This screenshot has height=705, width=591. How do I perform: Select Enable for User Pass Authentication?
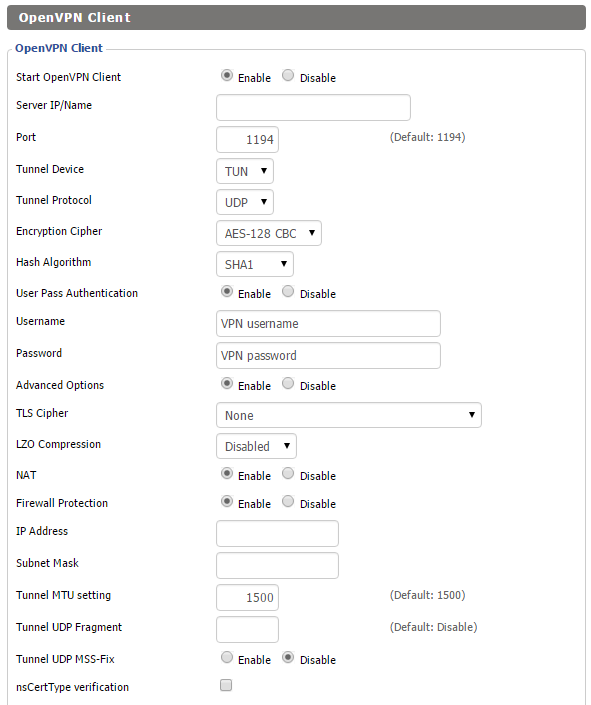[x=227, y=291]
